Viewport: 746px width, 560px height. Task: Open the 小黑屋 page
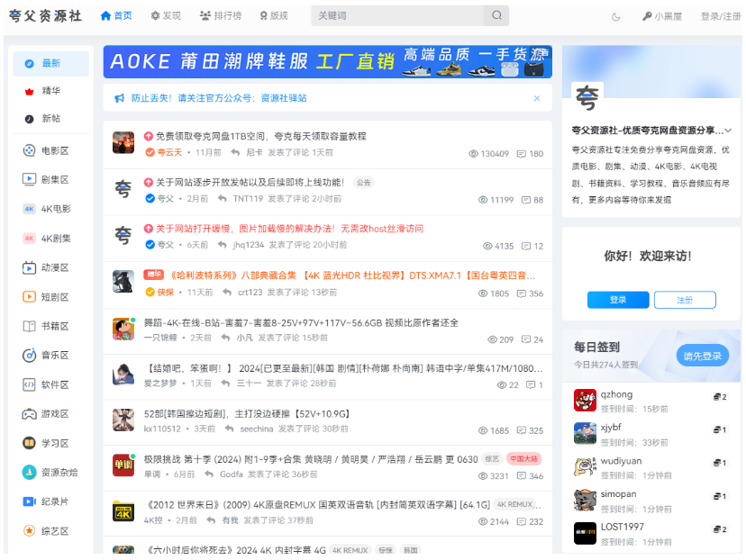[x=662, y=16]
